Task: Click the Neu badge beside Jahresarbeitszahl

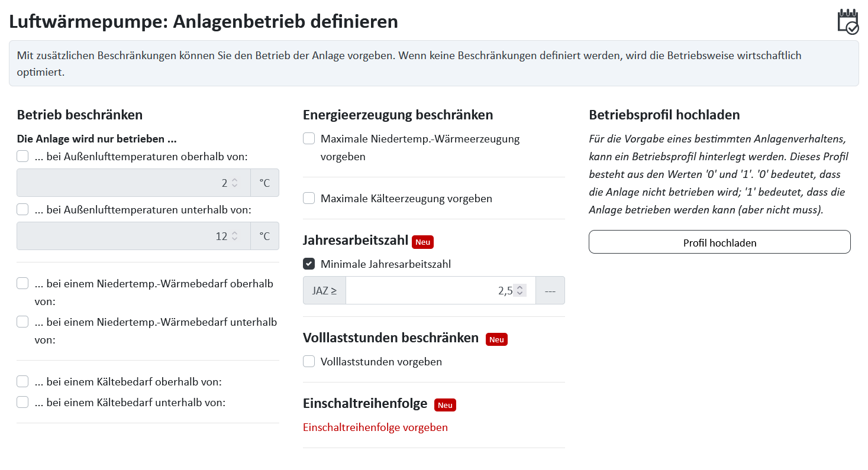Action: pyautogui.click(x=422, y=242)
